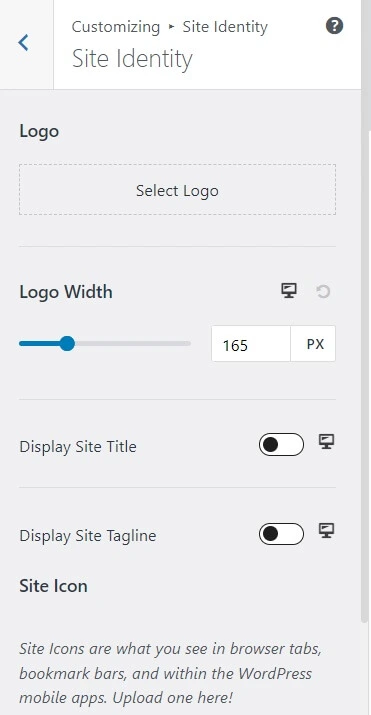The height and width of the screenshot is (715, 371).
Task: Click the Display Site Title label
Action: [x=78, y=446]
